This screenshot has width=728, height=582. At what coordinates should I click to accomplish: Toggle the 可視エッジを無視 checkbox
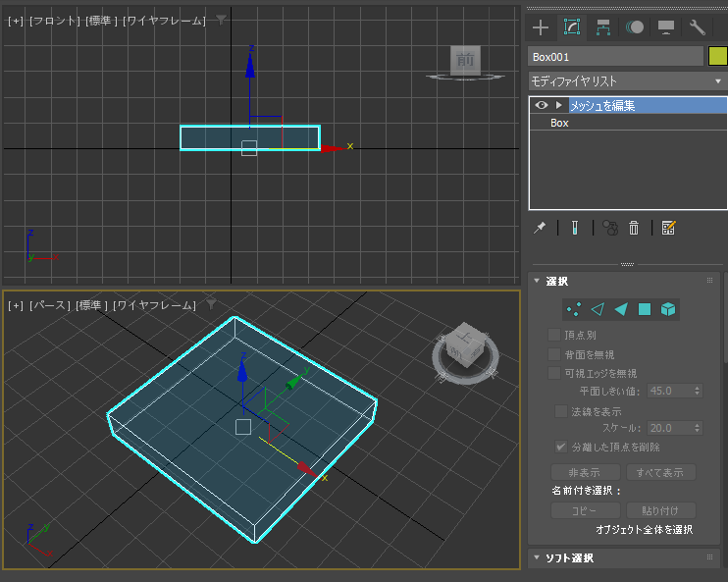click(x=554, y=373)
